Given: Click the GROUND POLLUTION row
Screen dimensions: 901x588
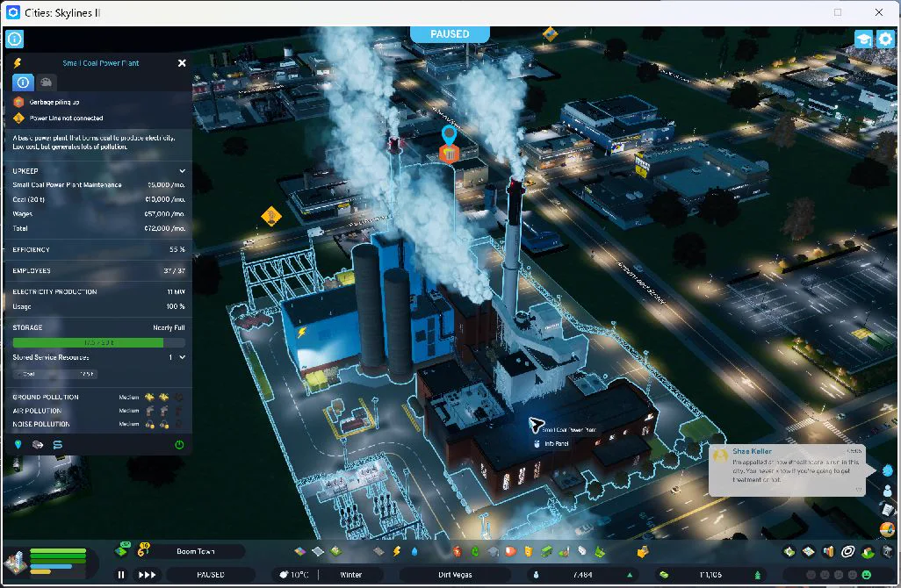Looking at the screenshot, I should 99,398.
